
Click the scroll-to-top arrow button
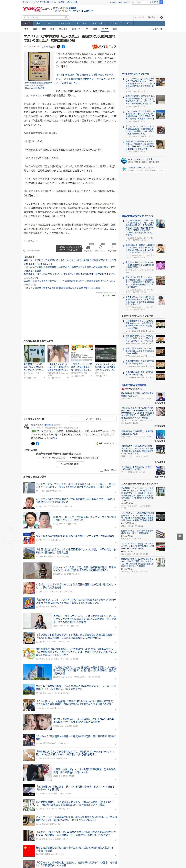click(180, 536)
